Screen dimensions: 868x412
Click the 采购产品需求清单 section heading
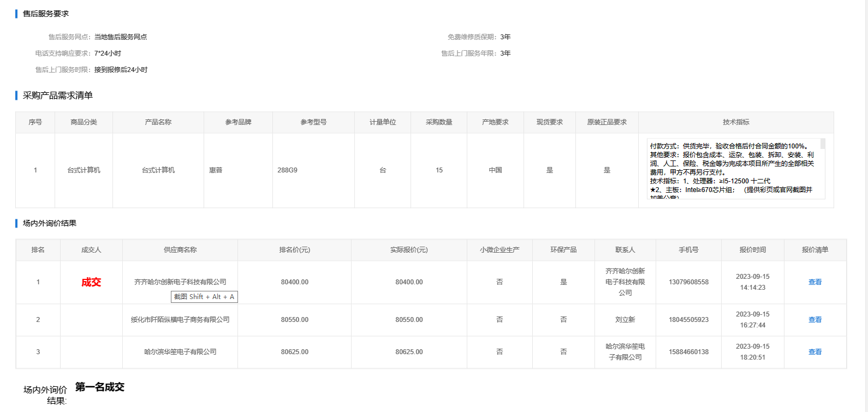(57, 95)
